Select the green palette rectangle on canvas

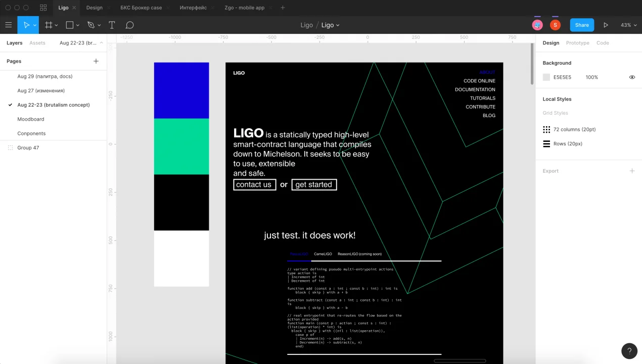tap(181, 146)
